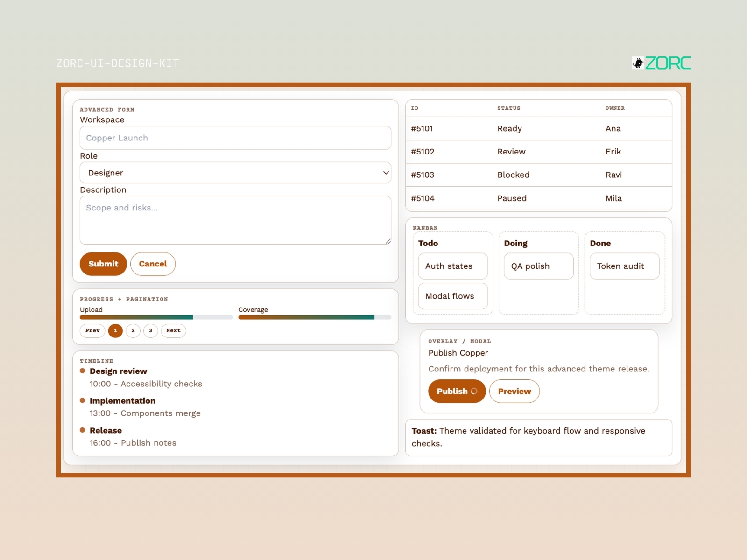Focus the Workspace input field
The image size is (747, 560).
tap(235, 138)
